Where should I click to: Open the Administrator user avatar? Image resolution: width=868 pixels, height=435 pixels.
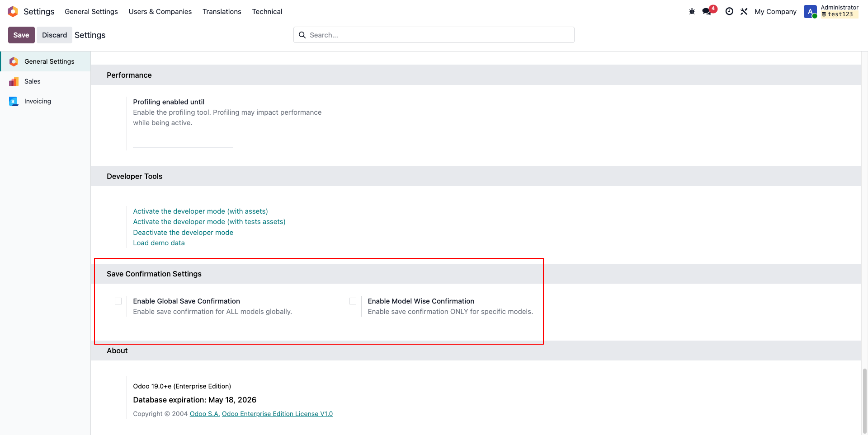(x=810, y=11)
